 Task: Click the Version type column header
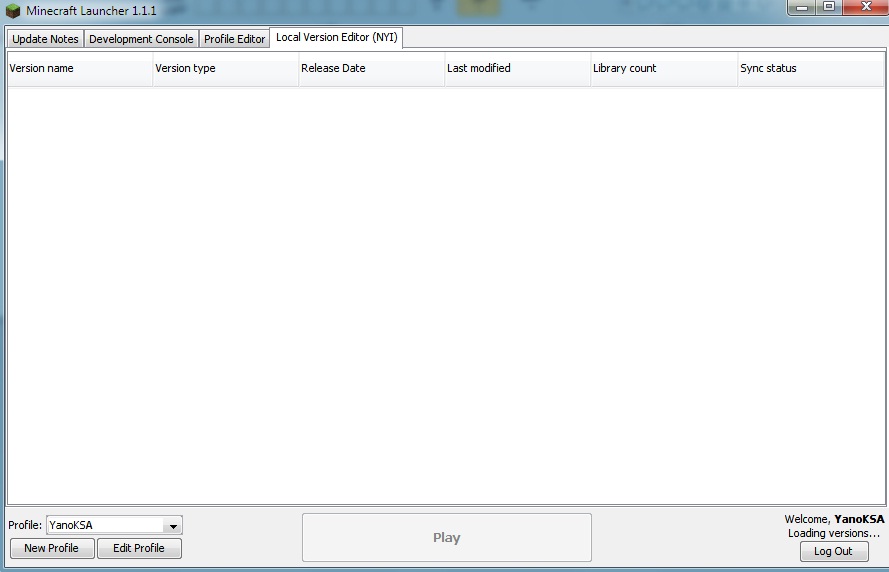tap(226, 69)
